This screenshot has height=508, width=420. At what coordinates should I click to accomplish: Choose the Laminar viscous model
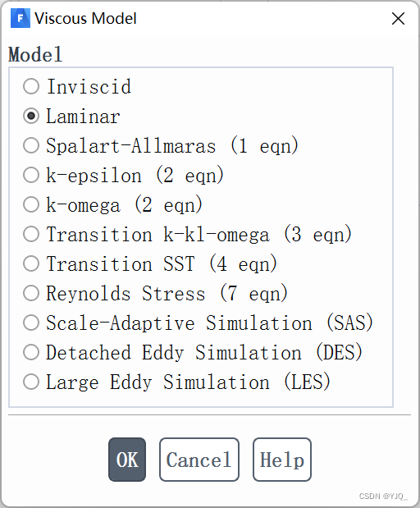[x=31, y=116]
